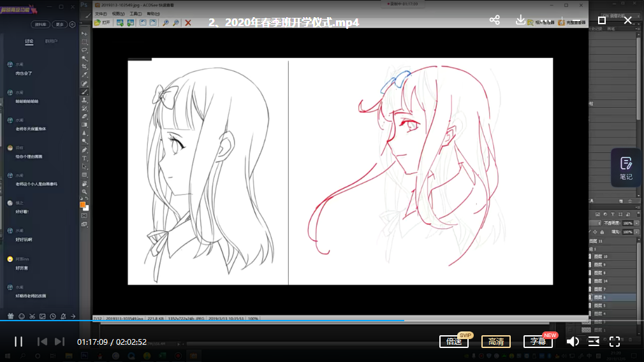Click the scissors screenshot icon in chat

[32, 316]
